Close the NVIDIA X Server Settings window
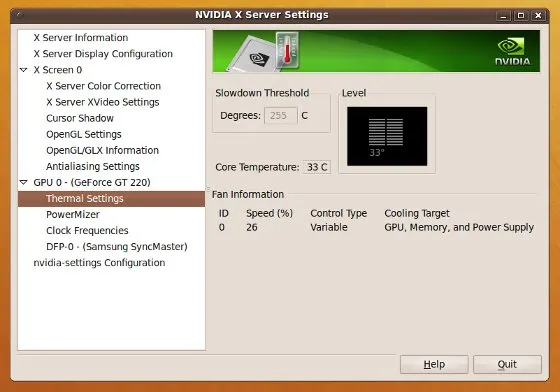 (538, 16)
